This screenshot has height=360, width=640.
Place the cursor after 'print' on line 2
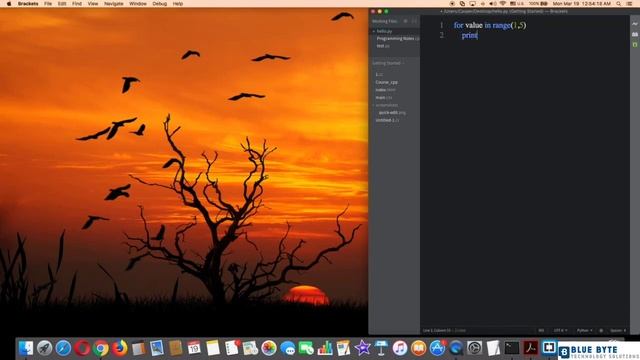point(478,36)
